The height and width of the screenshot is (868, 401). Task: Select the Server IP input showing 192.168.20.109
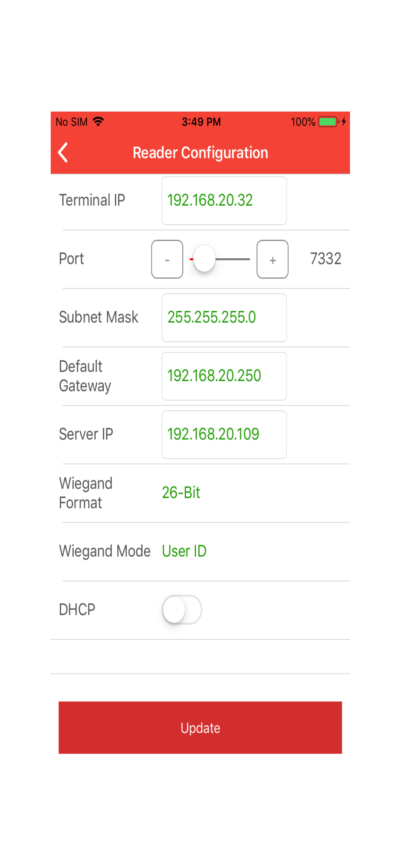[x=224, y=434]
